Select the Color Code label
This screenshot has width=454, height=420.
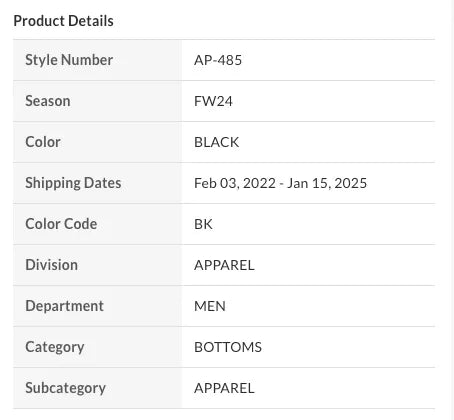[x=61, y=224]
